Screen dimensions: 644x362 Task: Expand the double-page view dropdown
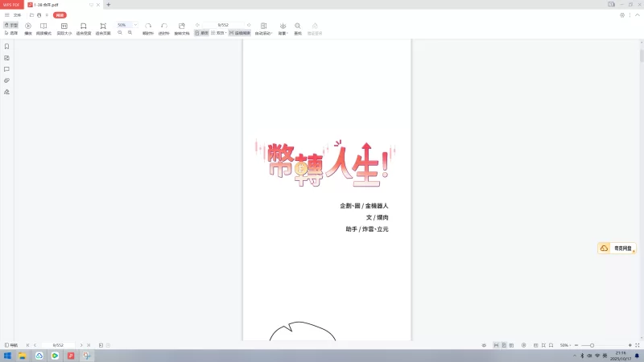[225, 33]
